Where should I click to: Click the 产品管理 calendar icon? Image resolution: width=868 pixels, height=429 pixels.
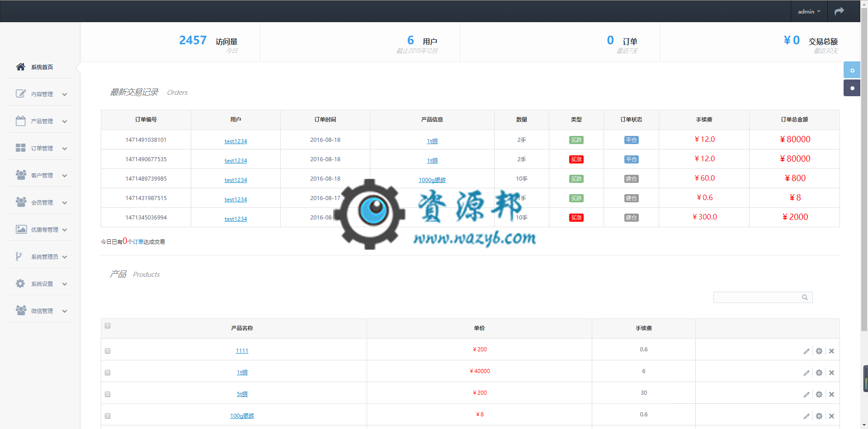21,121
